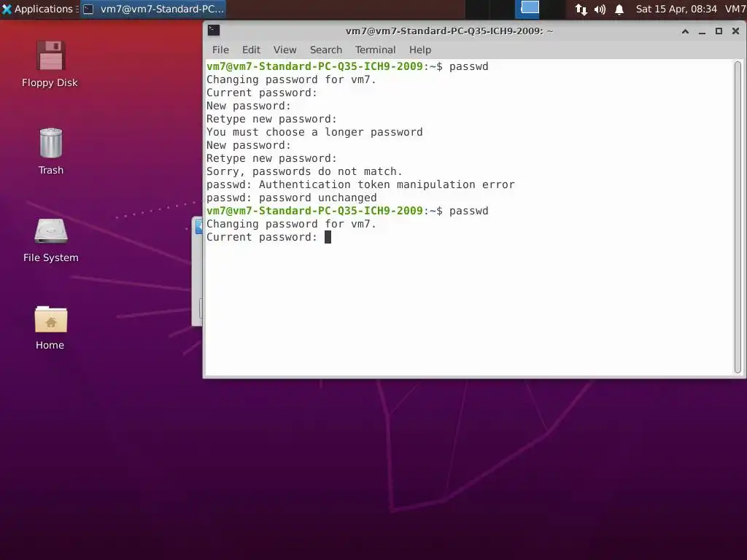
Task: Open the Applications menu in the top panel
Action: [x=38, y=9]
